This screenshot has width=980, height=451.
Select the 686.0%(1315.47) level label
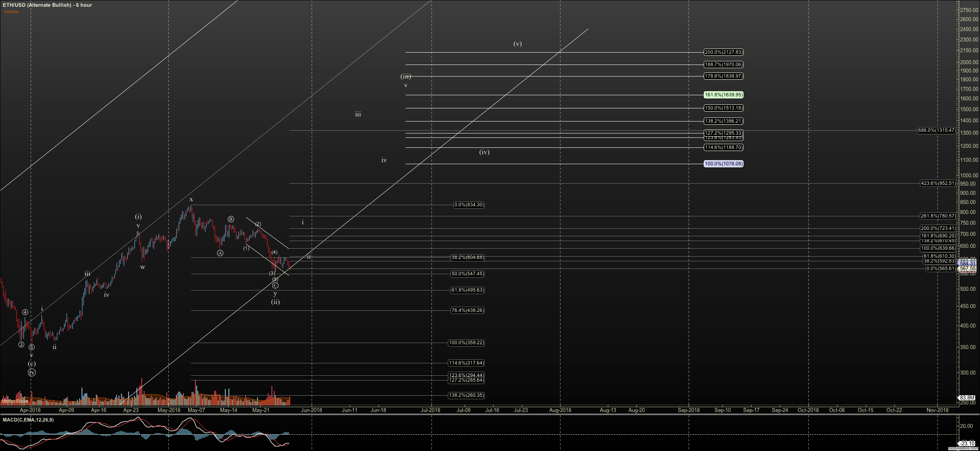[936, 130]
